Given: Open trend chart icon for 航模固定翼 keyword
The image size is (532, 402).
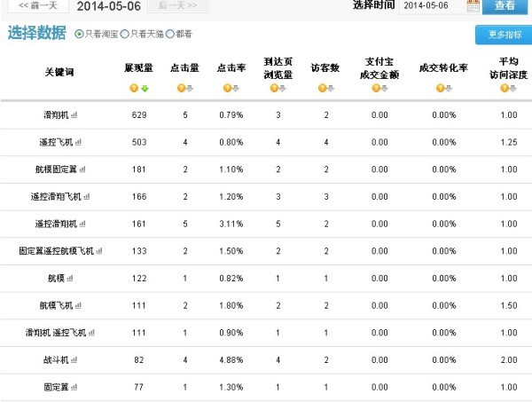Looking at the screenshot, I should 84,169.
